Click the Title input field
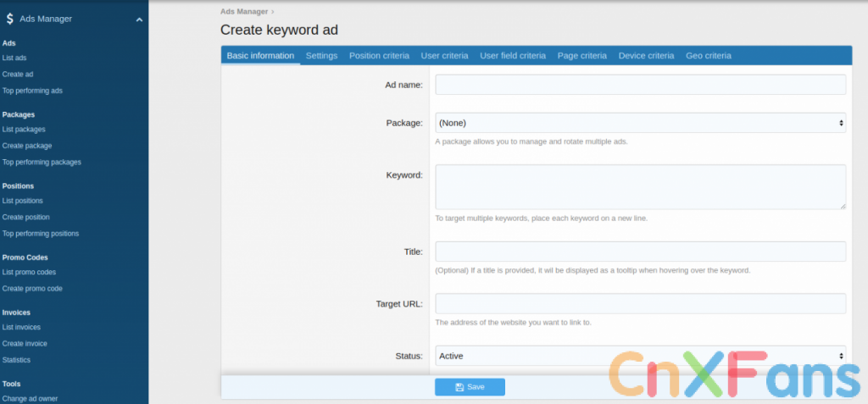Screen dimensions: 868x404 click(640, 252)
